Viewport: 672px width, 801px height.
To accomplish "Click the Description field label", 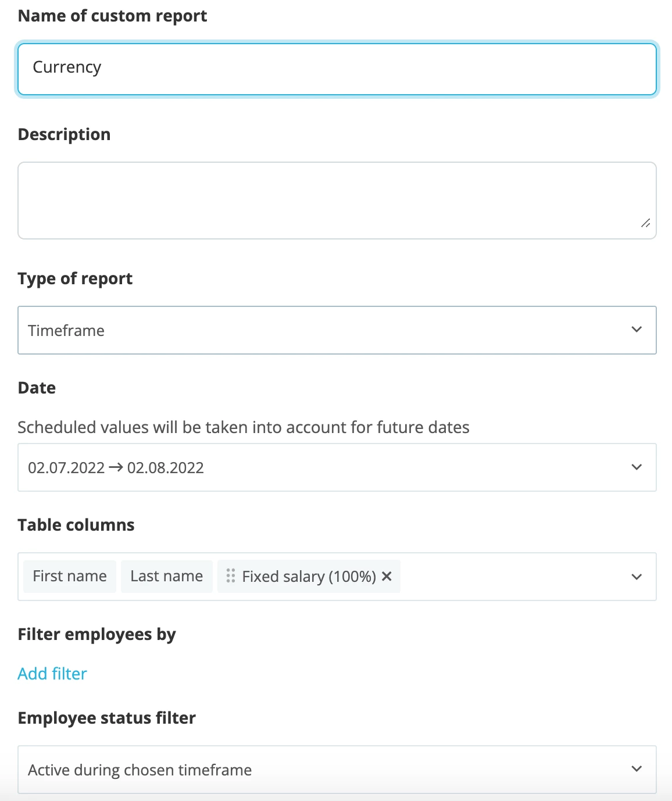I will (x=65, y=135).
